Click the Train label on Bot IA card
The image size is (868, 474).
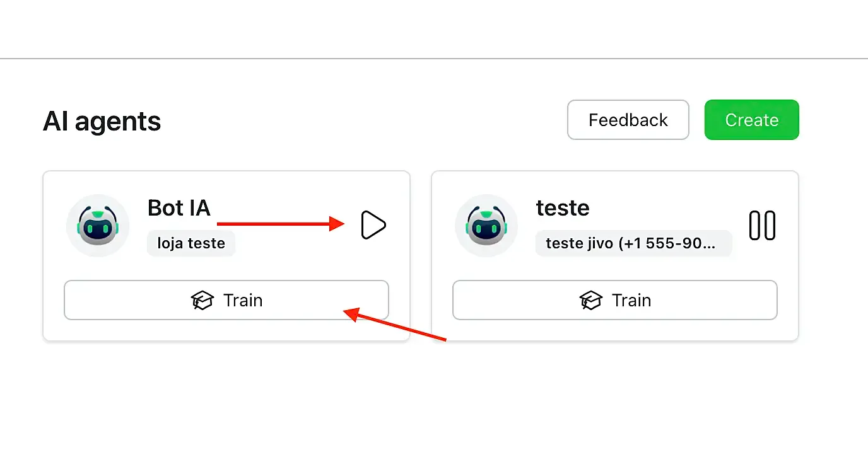coord(243,300)
